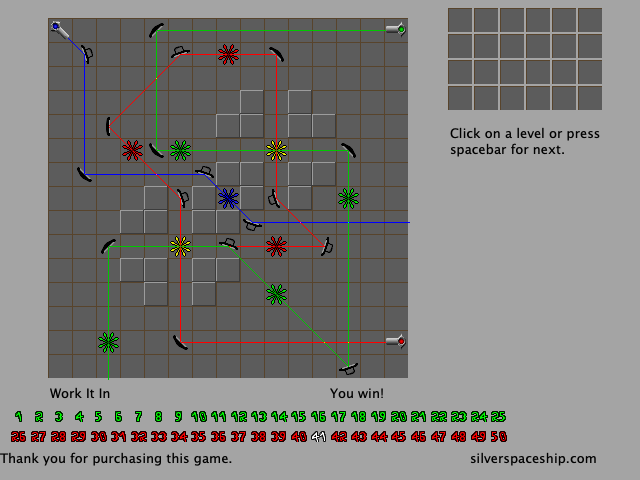
Task: Choose level 36
Action: (x=218, y=437)
